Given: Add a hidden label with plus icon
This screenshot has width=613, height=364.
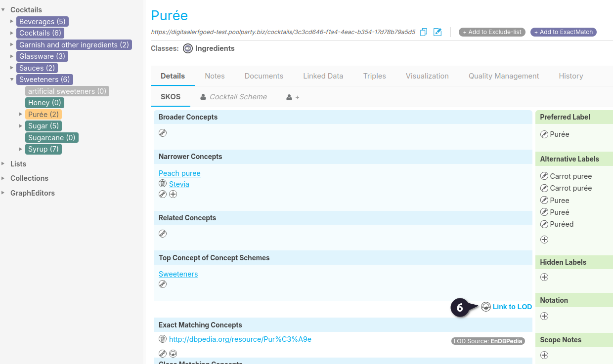Looking at the screenshot, I should coord(544,277).
